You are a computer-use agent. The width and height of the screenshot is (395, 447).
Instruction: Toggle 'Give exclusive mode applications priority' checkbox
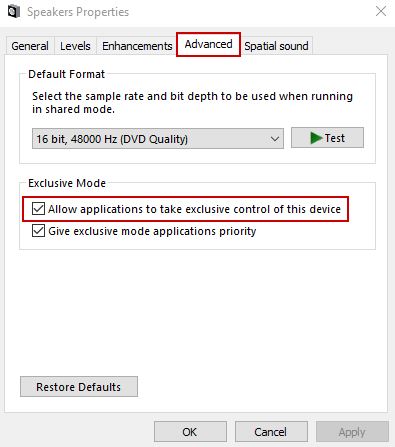click(38, 231)
